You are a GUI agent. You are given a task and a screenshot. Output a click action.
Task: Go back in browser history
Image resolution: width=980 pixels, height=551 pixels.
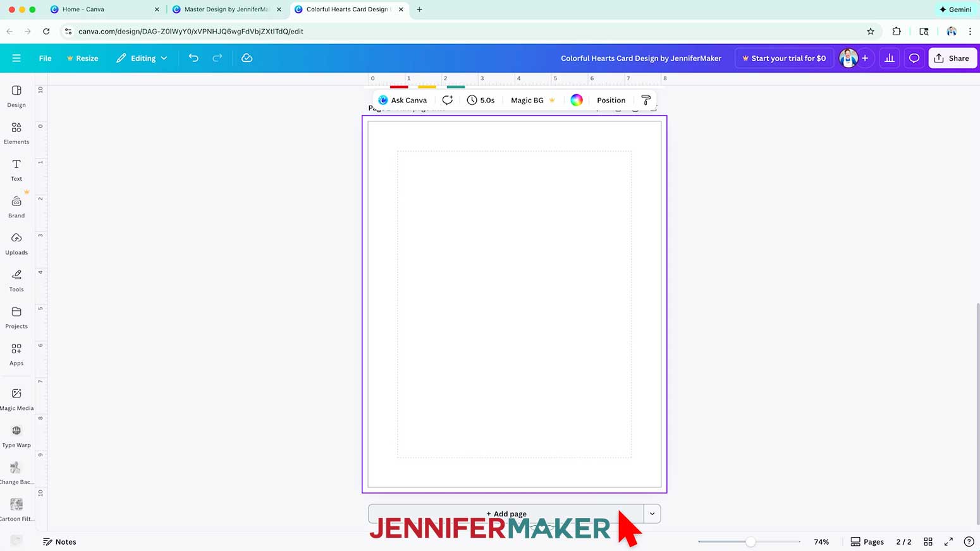click(x=9, y=31)
